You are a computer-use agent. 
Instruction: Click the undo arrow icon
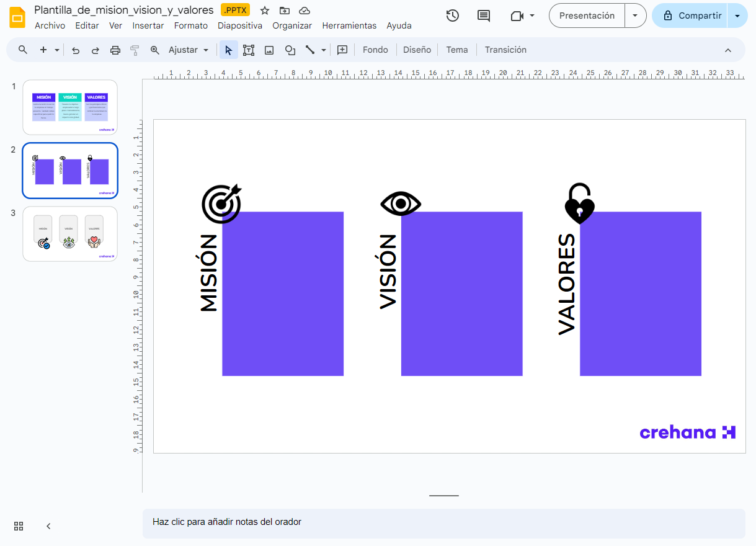(x=76, y=50)
